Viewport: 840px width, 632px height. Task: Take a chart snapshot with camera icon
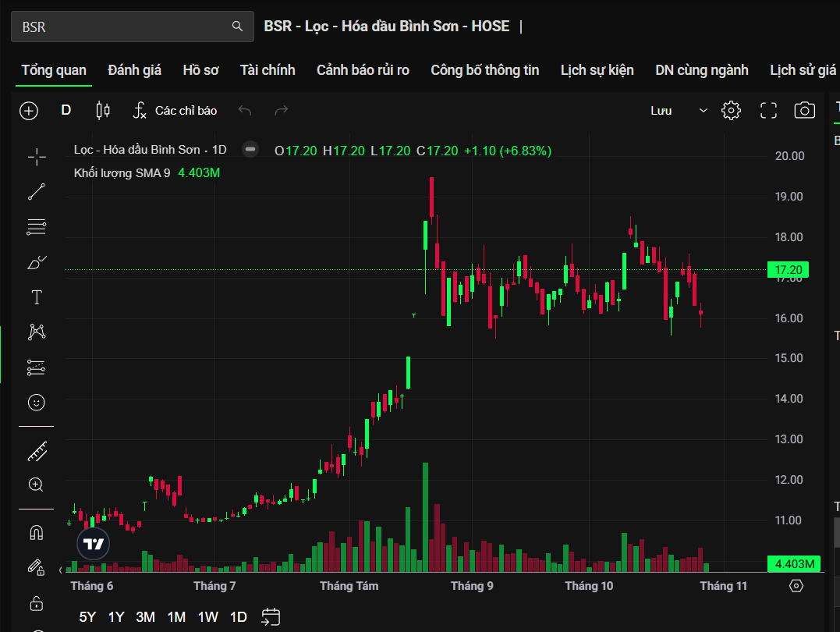tap(804, 111)
